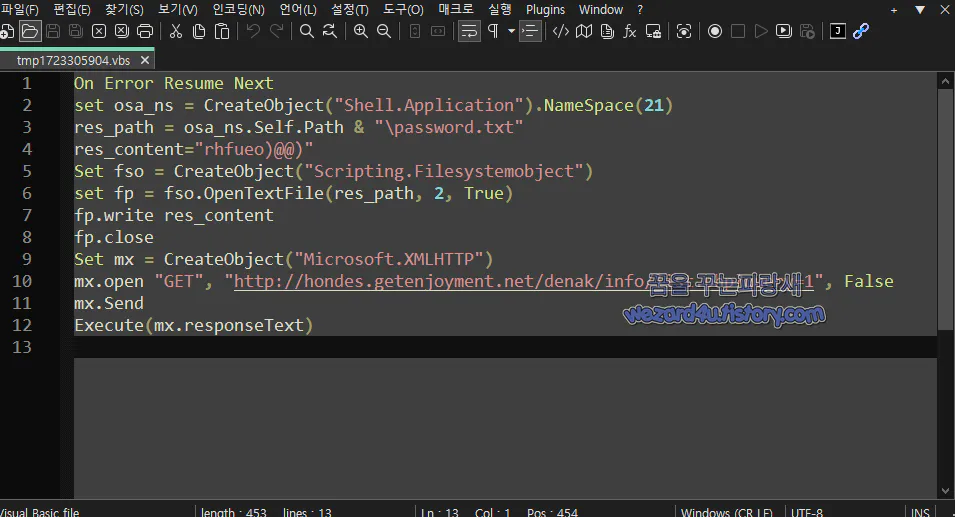
Task: Open the 매크로 menu
Action: 456,9
